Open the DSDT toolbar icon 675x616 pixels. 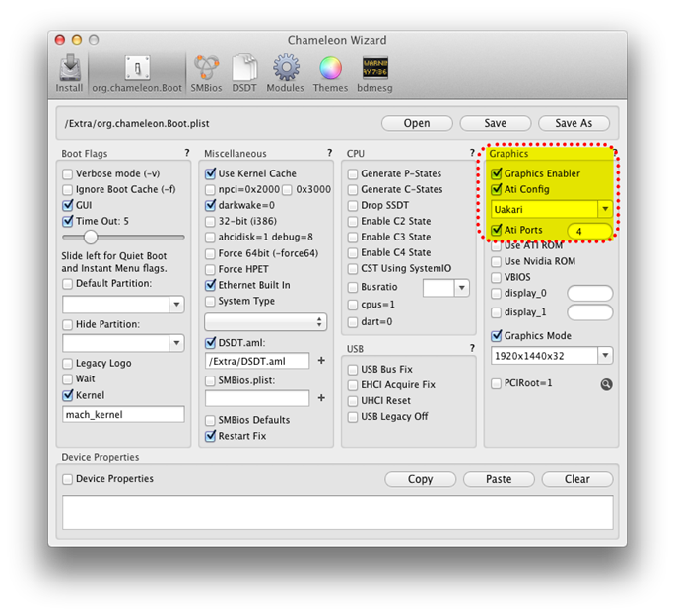click(x=244, y=73)
